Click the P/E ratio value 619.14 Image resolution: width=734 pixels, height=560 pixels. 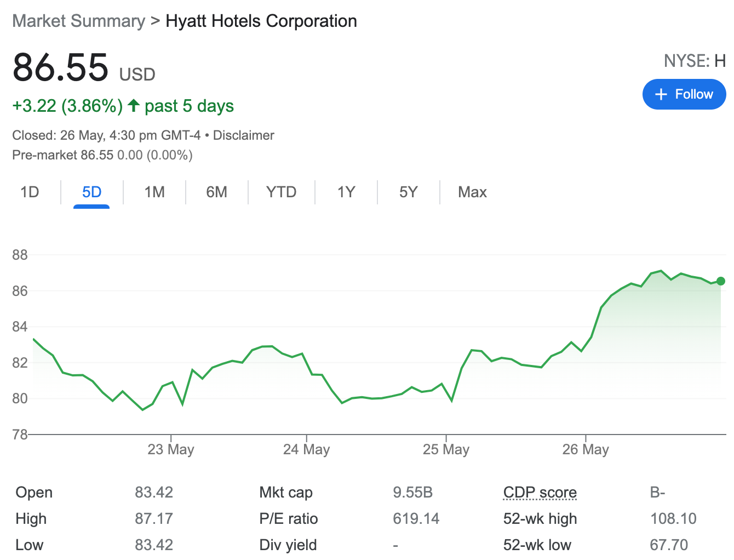(416, 518)
